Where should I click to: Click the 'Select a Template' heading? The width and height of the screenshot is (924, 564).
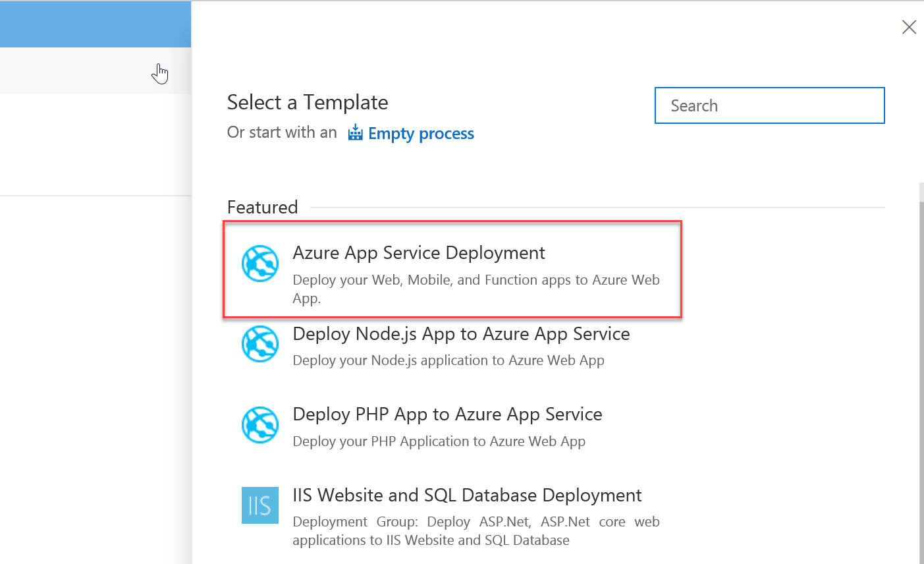tap(308, 103)
